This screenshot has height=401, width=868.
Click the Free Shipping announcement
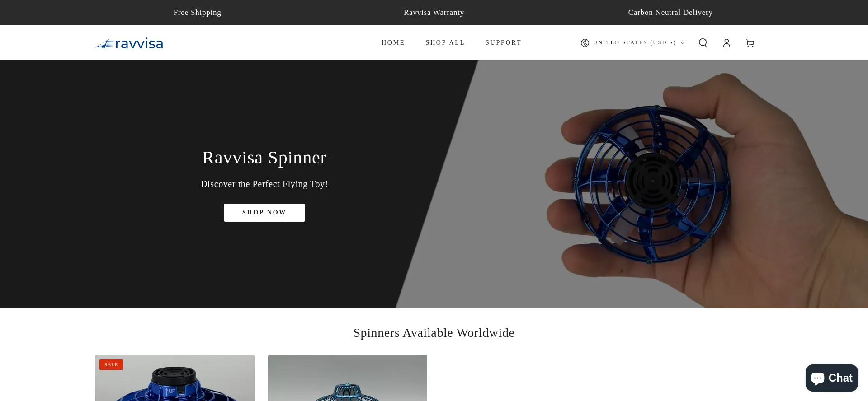coord(197,13)
